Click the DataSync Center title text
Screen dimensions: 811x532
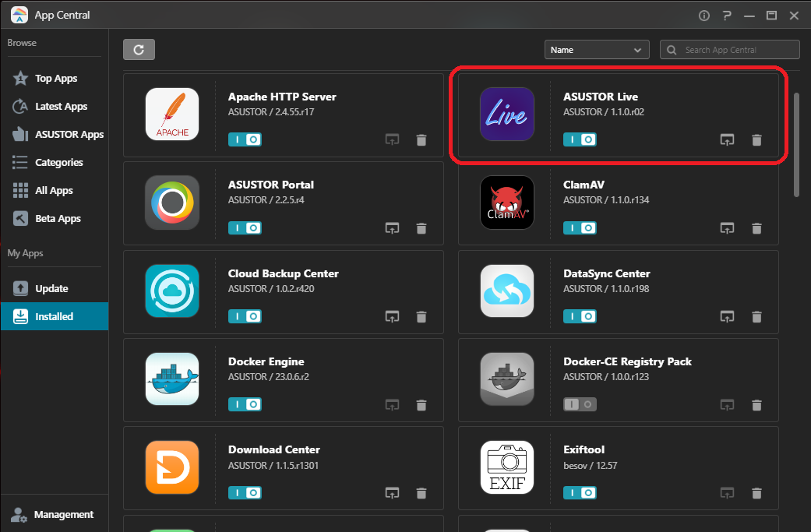click(x=607, y=273)
